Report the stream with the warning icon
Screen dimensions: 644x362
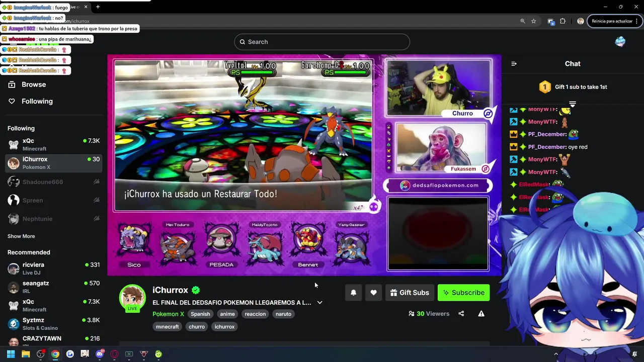point(481,314)
